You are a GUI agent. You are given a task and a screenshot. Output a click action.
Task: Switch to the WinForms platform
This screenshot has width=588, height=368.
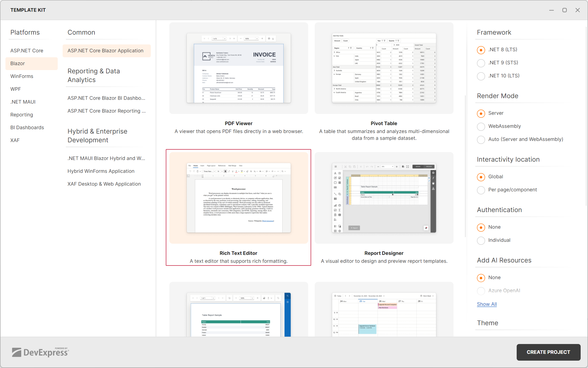pos(22,76)
